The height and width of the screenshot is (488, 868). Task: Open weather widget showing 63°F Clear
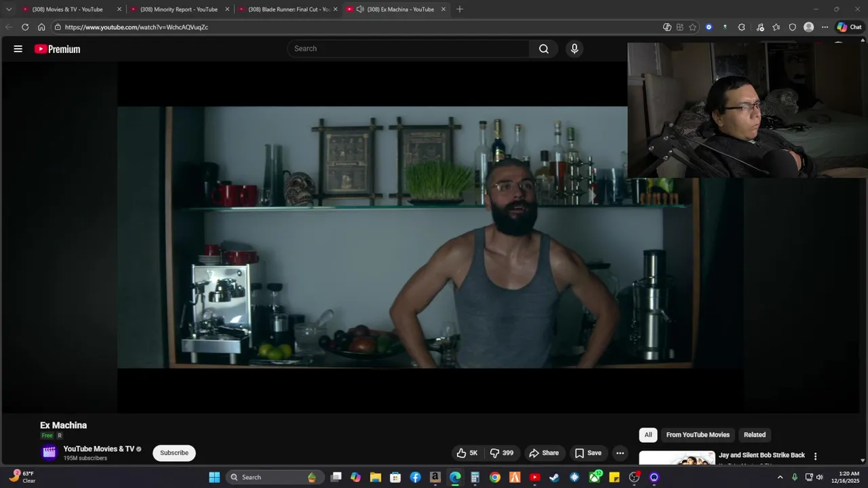click(x=23, y=477)
